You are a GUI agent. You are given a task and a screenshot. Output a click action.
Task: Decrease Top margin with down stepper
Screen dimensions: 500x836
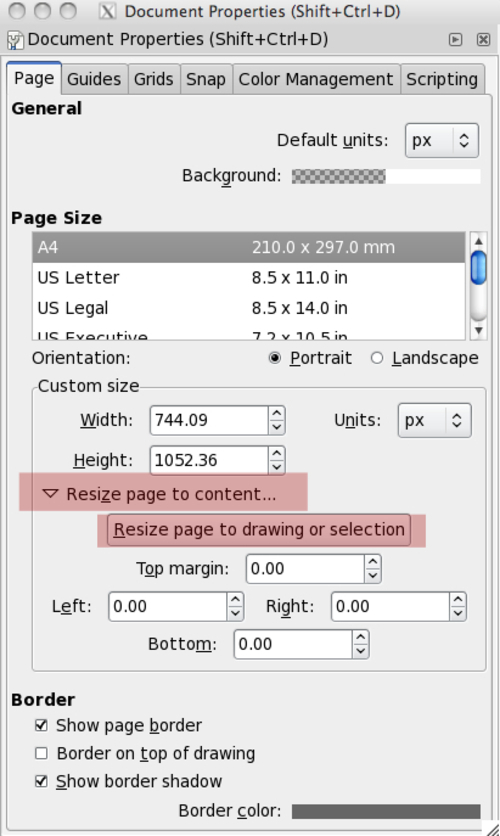(x=373, y=575)
